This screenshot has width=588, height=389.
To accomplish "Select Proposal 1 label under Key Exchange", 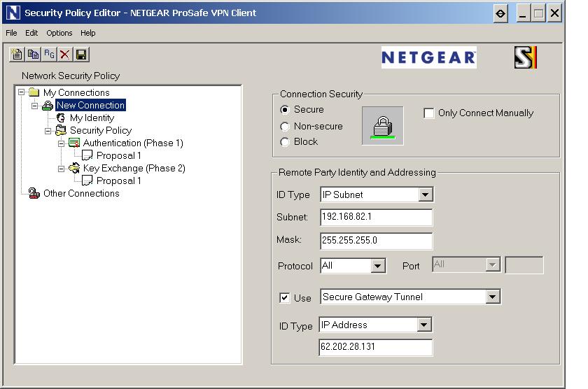I will point(119,181).
